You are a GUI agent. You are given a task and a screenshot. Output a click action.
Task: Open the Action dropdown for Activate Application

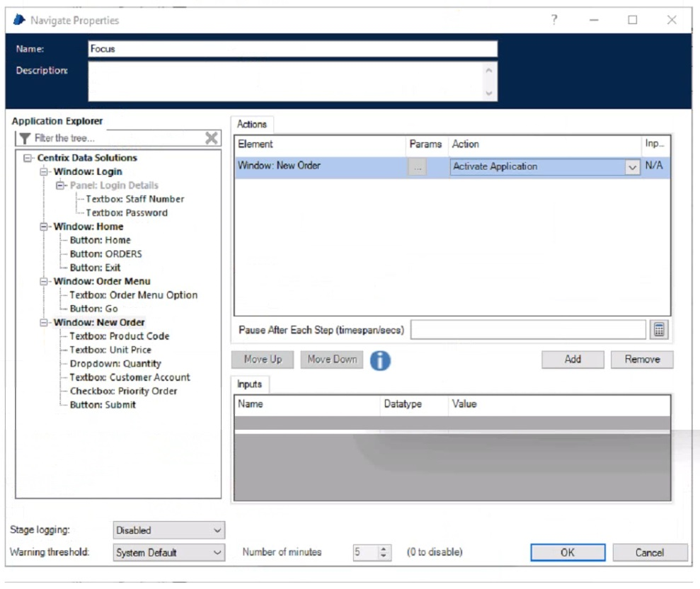pyautogui.click(x=631, y=167)
